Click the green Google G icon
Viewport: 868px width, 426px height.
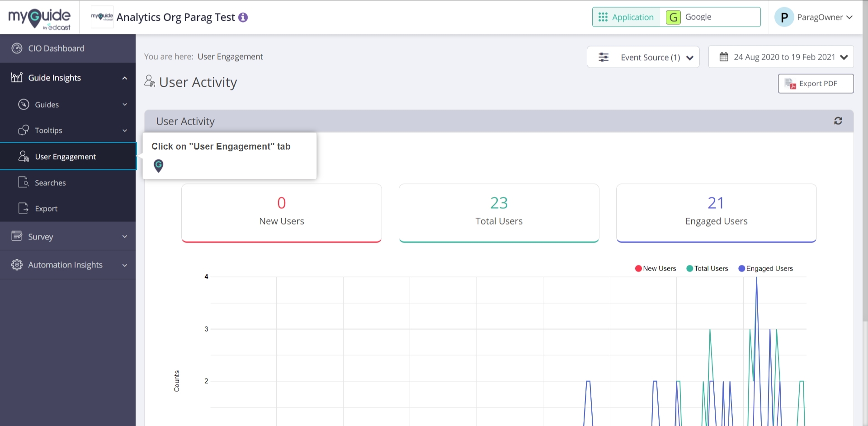pyautogui.click(x=673, y=17)
